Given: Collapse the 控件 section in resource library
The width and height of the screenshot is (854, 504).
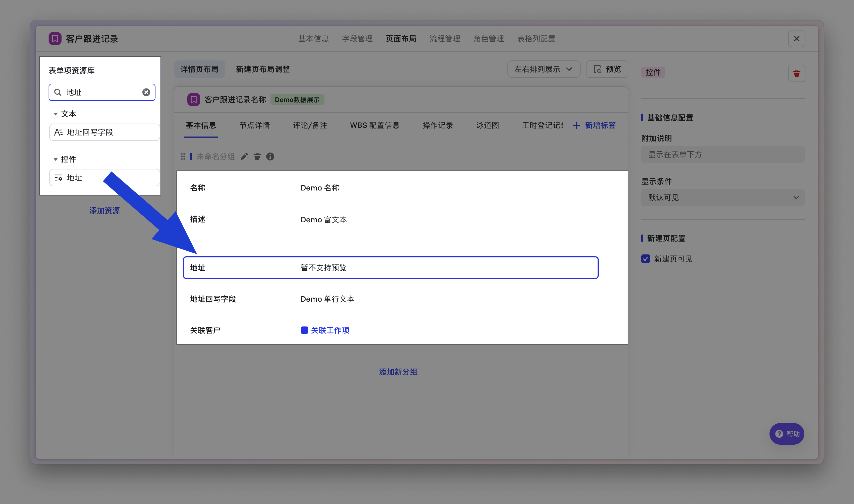Looking at the screenshot, I should (55, 159).
